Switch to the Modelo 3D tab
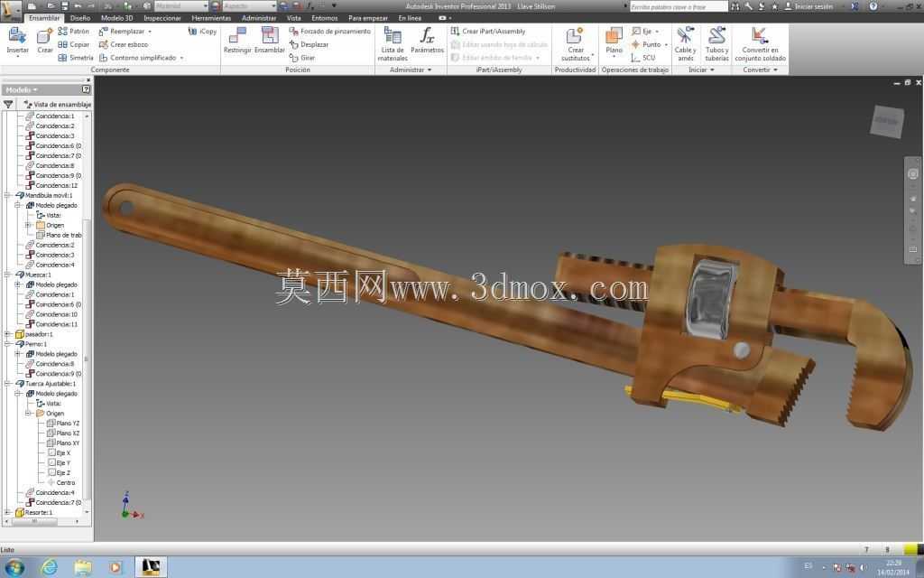The image size is (924, 578). pyautogui.click(x=116, y=18)
